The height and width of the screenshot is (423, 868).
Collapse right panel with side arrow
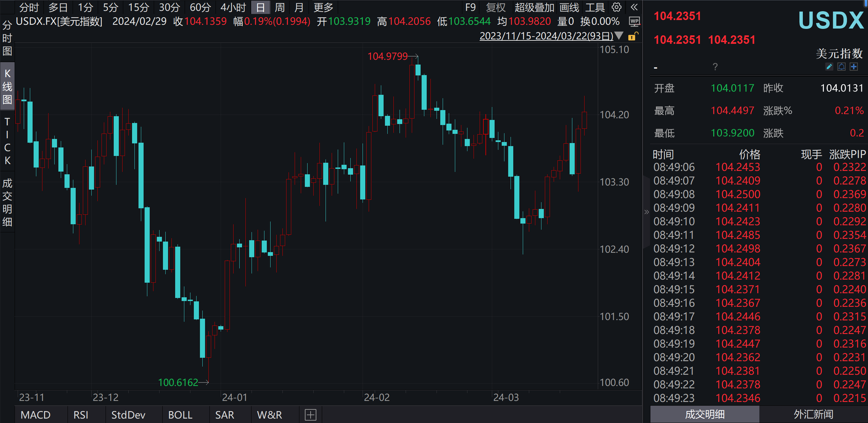click(646, 212)
